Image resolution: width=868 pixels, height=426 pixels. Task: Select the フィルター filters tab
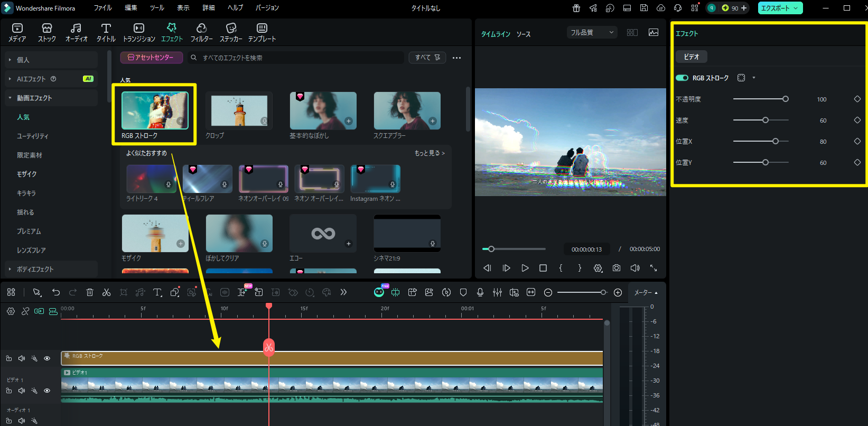click(201, 32)
